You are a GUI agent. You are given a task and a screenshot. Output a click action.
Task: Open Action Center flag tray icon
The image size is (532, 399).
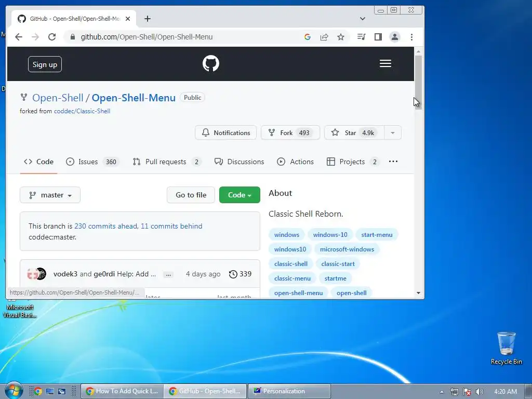click(467, 392)
